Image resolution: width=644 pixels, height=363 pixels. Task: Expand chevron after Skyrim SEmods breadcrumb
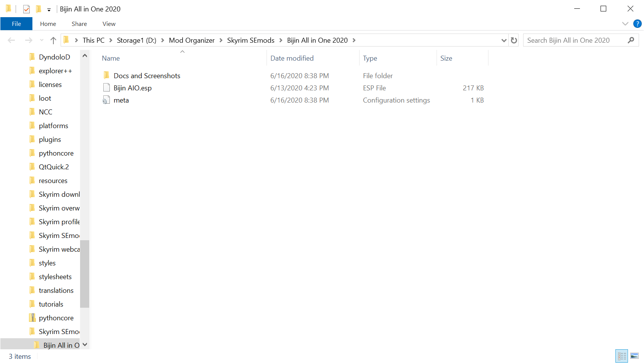click(281, 40)
